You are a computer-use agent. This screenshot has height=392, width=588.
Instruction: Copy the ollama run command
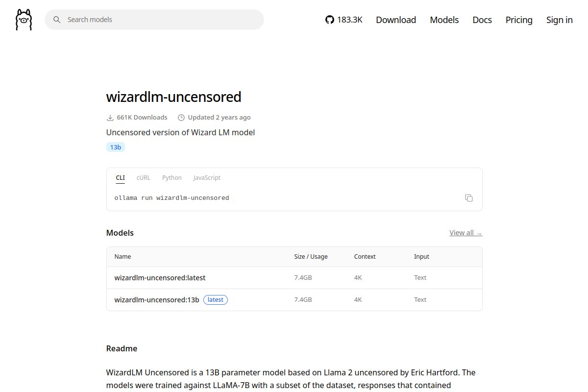coord(469,198)
